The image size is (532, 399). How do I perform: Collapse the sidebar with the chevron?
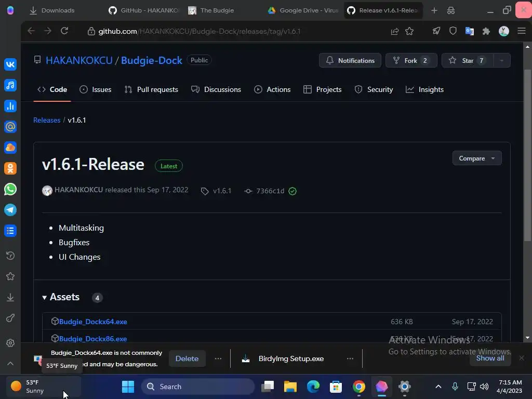pos(10,363)
